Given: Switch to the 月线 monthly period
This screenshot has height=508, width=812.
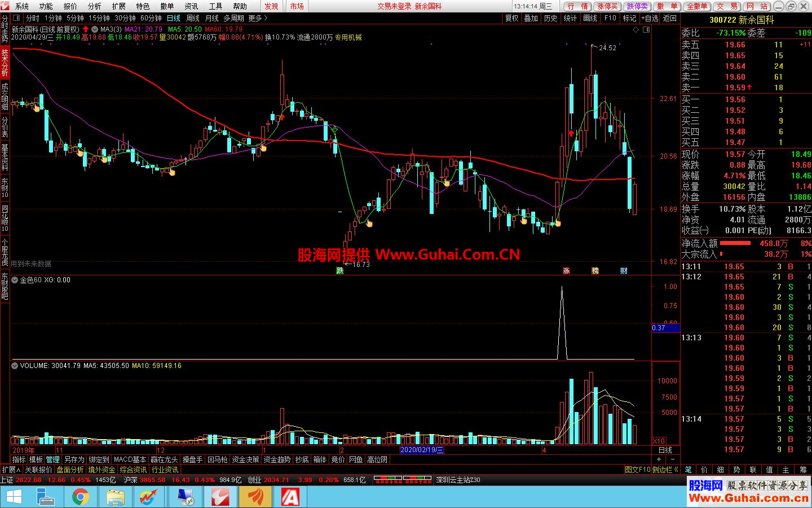Looking at the screenshot, I should [212, 18].
